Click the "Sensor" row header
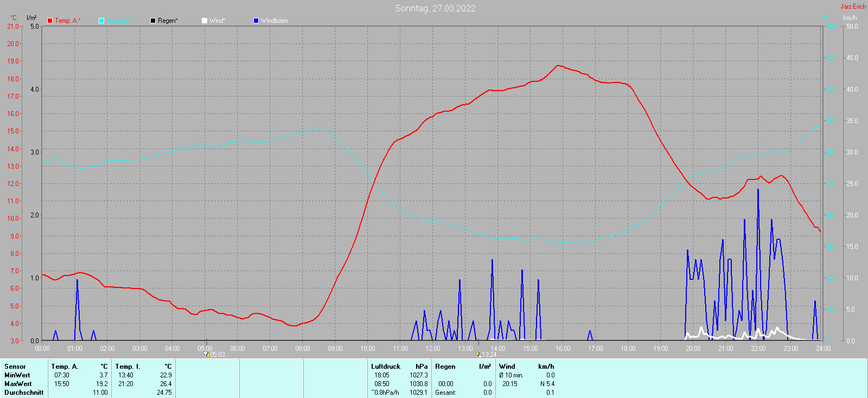This screenshot has width=868, height=398. click(x=15, y=367)
